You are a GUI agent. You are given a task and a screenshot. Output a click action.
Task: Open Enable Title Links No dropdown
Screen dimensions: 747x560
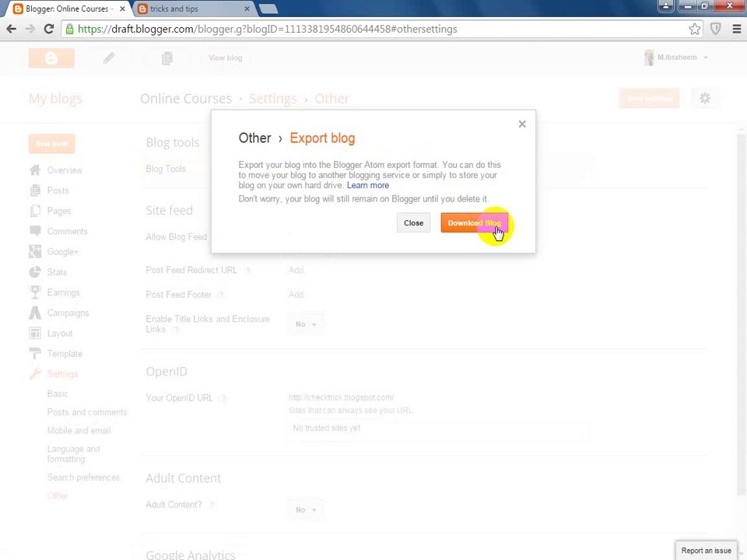pos(306,324)
